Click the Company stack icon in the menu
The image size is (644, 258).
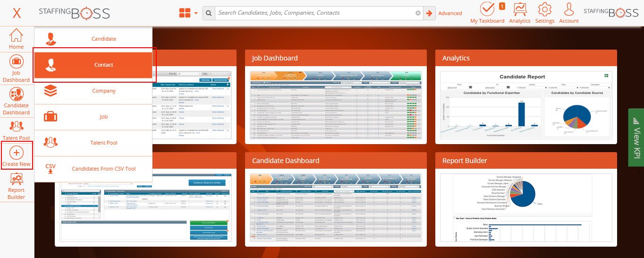pos(51,91)
